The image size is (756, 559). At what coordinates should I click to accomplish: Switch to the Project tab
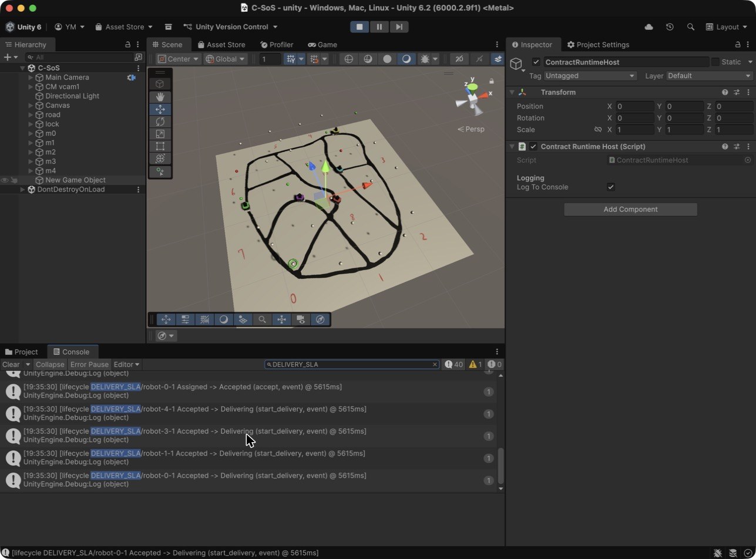22,352
